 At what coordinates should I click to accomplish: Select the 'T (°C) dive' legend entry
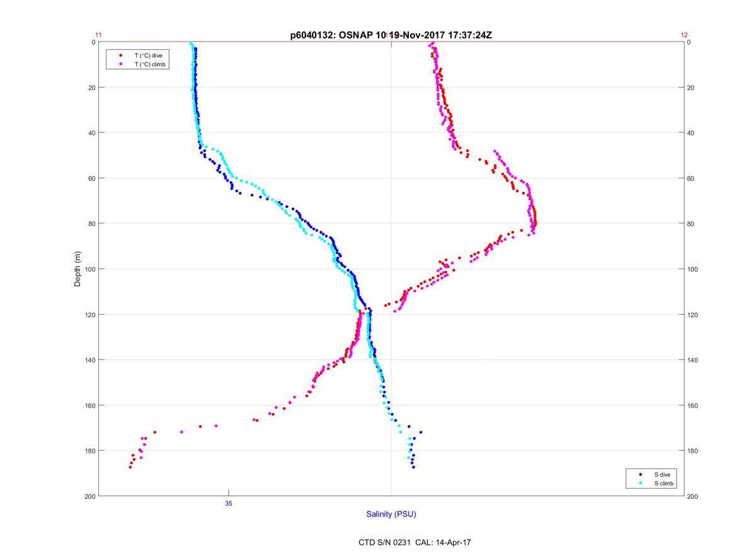tap(148, 55)
